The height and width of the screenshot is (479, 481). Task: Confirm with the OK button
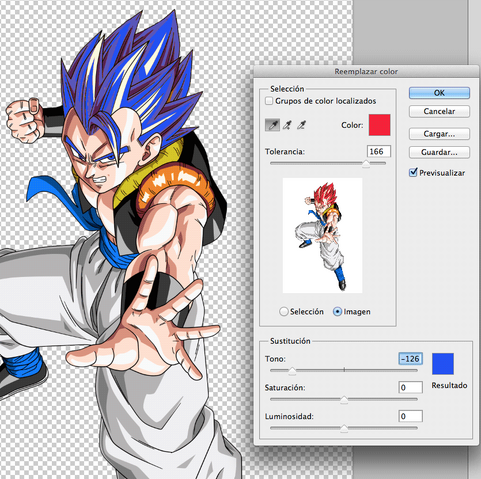pos(439,93)
